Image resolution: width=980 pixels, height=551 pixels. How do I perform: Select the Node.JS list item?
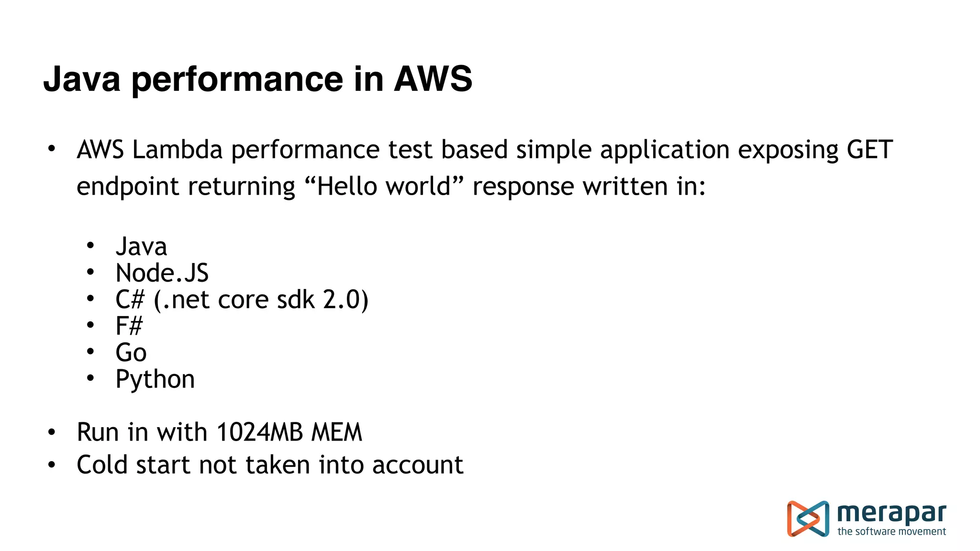(x=162, y=273)
